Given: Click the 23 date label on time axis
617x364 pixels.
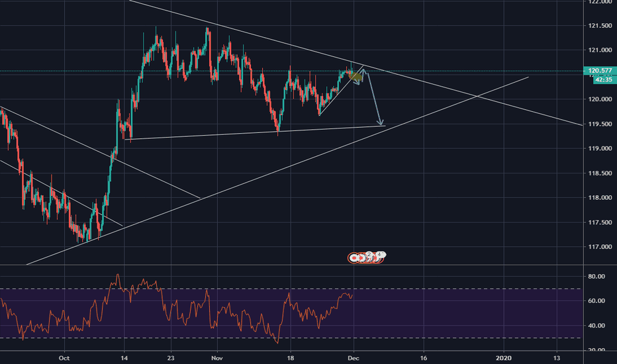Looking at the screenshot, I should click(x=170, y=357).
